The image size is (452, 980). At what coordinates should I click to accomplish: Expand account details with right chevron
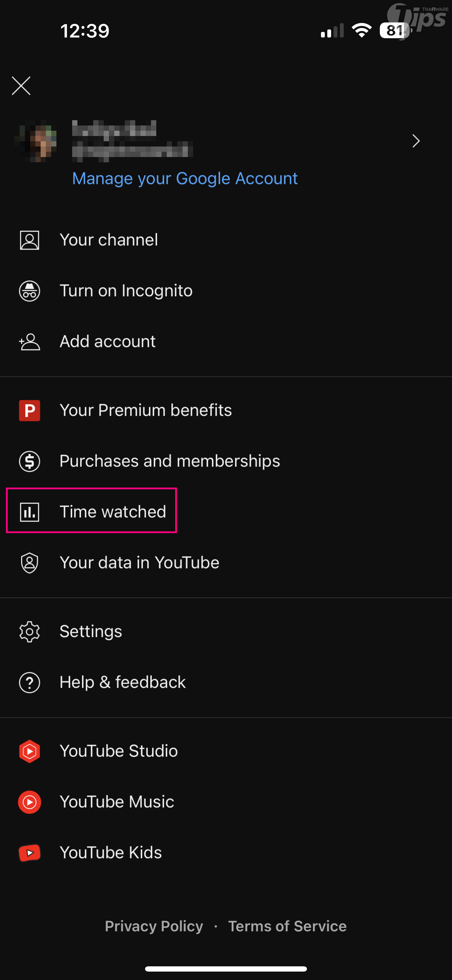click(x=416, y=141)
